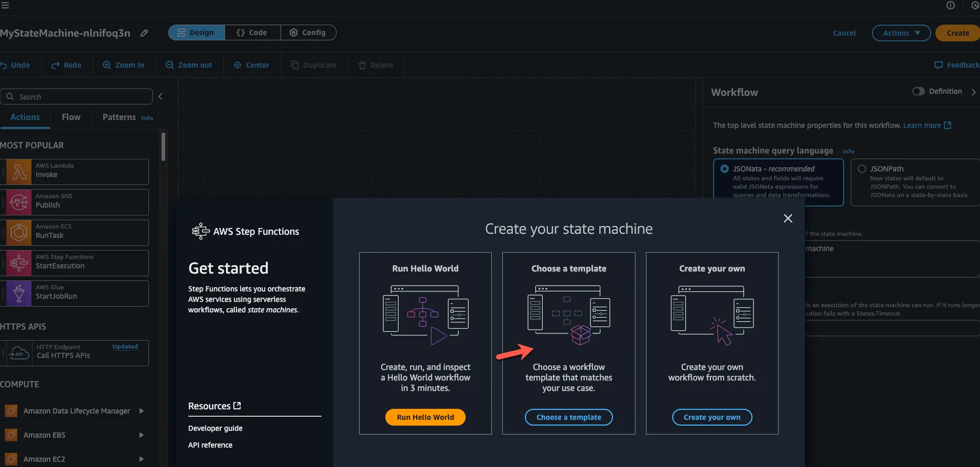
Task: Click the AWS Step Functions logo icon
Action: pyautogui.click(x=200, y=231)
